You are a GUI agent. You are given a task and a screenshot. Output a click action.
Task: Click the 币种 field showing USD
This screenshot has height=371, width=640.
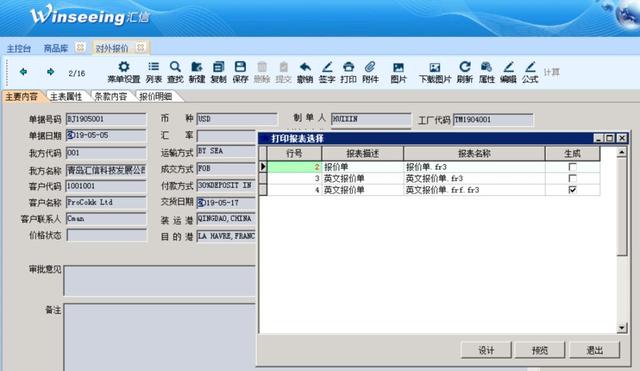click(x=237, y=119)
